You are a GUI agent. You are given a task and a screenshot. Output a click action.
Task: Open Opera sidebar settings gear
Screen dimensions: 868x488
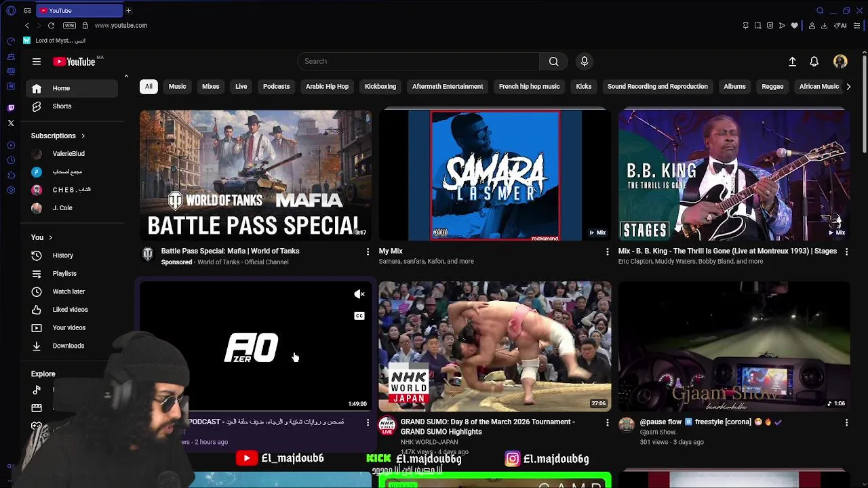[11, 190]
